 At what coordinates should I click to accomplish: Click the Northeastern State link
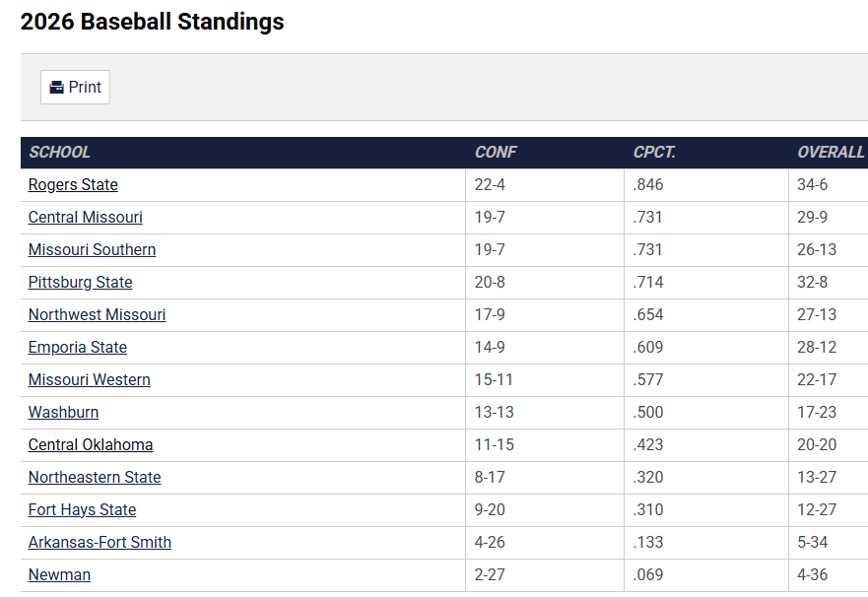(x=95, y=478)
